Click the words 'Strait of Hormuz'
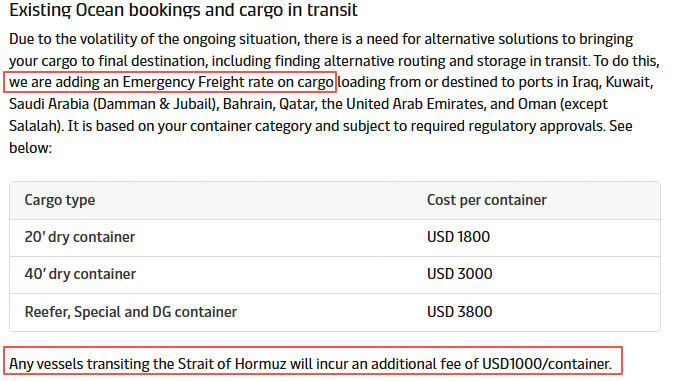 tap(232, 364)
